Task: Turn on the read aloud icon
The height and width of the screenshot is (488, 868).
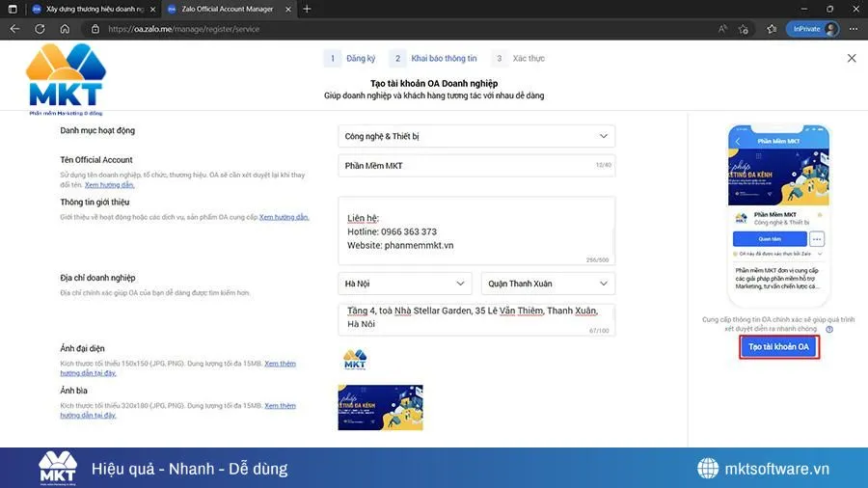Action: click(x=722, y=29)
